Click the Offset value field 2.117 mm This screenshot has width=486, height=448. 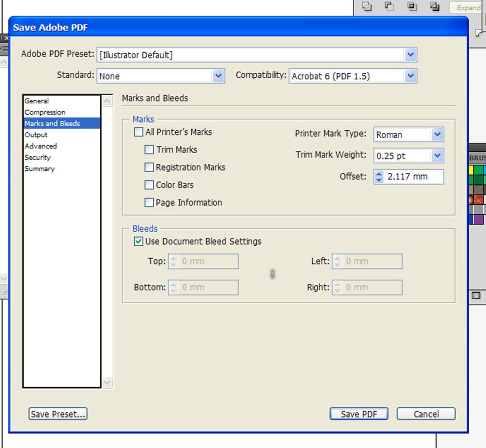414,177
